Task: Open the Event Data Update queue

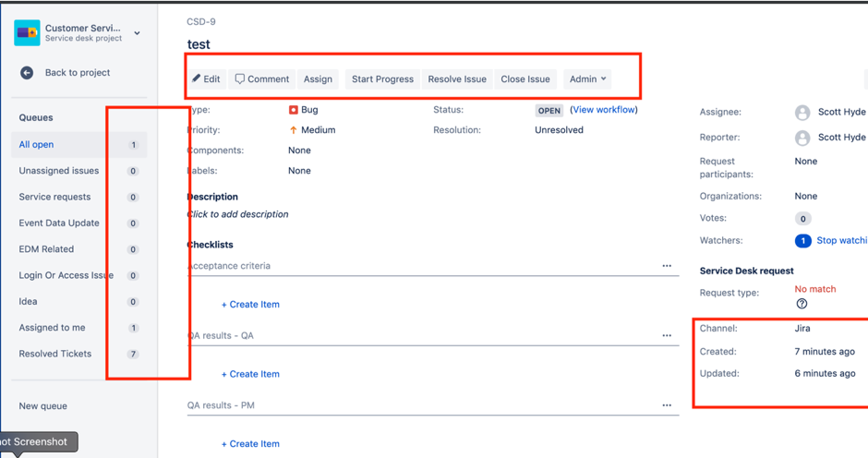Action: (79, 223)
